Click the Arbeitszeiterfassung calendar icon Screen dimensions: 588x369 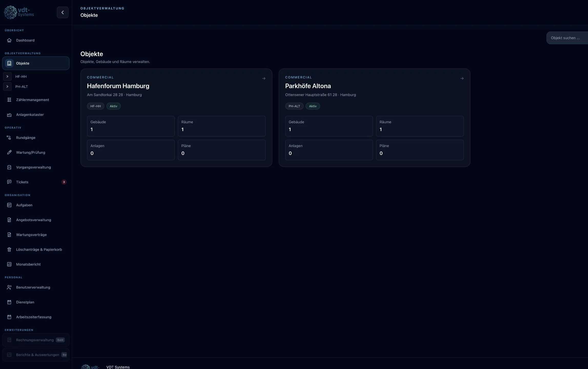9,317
